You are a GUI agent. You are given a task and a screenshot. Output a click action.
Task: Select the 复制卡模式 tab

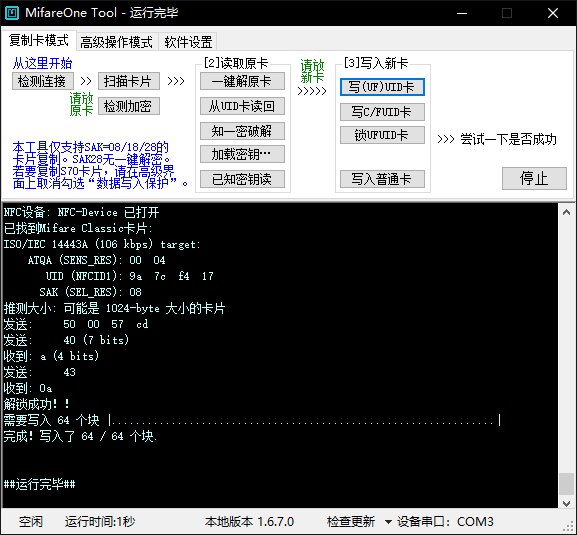(x=39, y=40)
